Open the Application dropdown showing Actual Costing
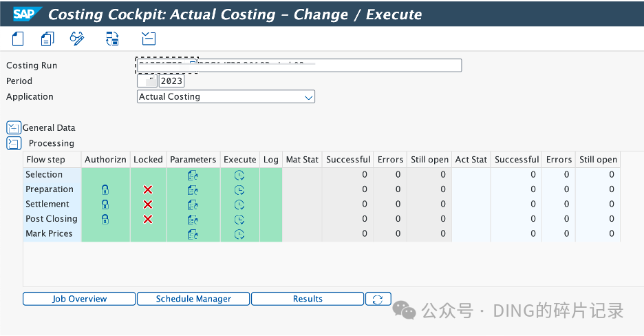This screenshot has width=644, height=336. coord(226,97)
